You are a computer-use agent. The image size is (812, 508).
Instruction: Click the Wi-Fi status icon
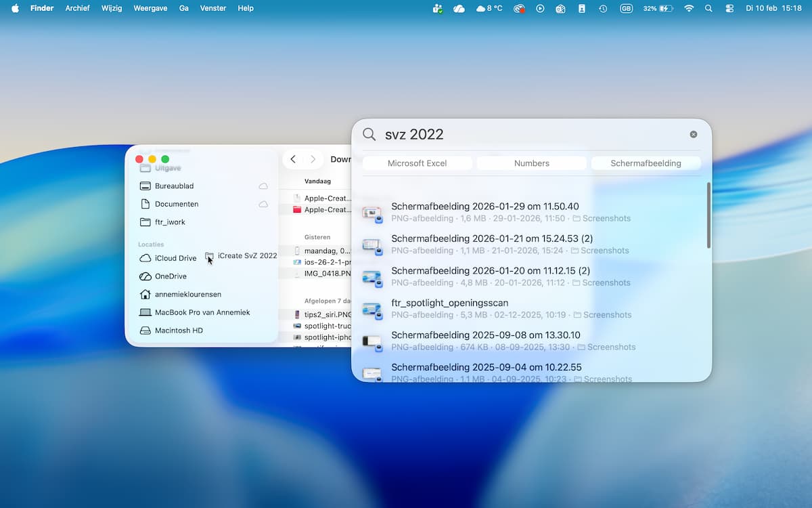(x=689, y=8)
